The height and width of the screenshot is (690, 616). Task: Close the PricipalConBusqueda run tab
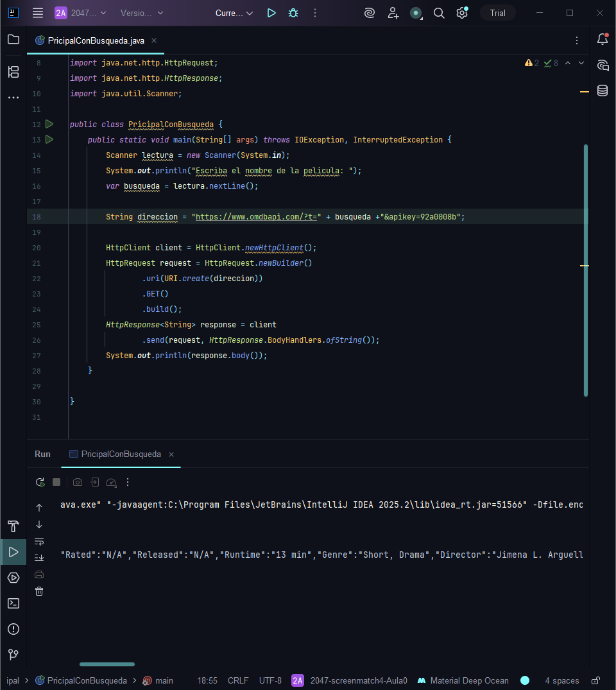(171, 454)
